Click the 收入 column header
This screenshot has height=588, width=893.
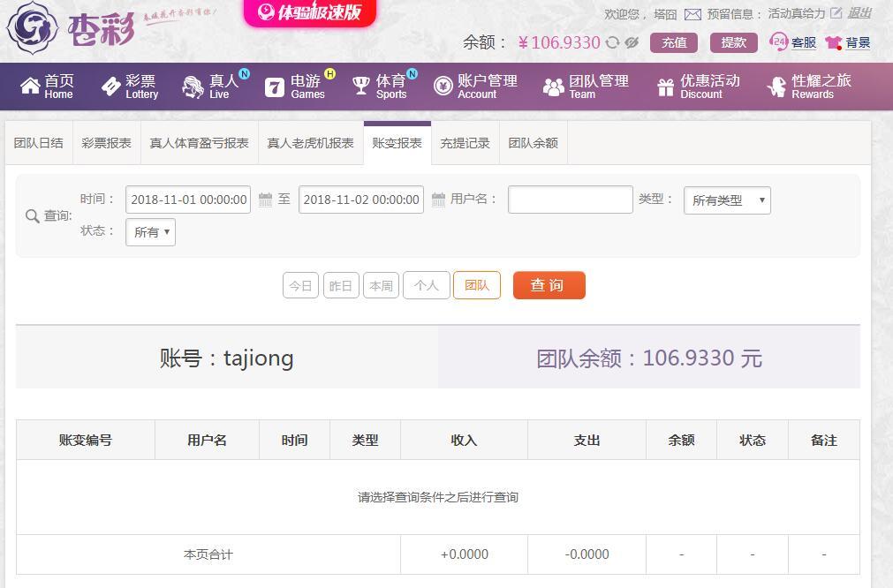(x=464, y=440)
